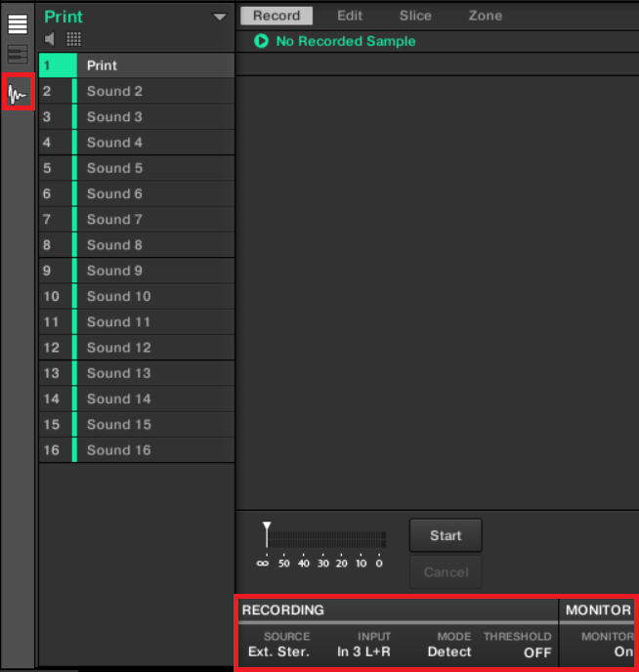This screenshot has width=639, height=672.
Task: Select Sound 4 in the list
Action: (137, 143)
